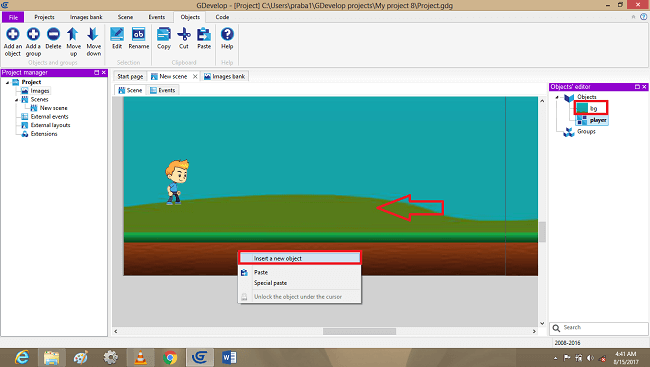Close the New scene tab
The width and height of the screenshot is (650, 367).
click(195, 76)
